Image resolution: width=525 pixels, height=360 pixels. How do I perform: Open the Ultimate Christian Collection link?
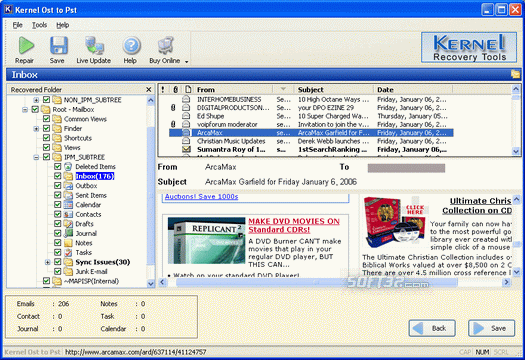click(477, 206)
